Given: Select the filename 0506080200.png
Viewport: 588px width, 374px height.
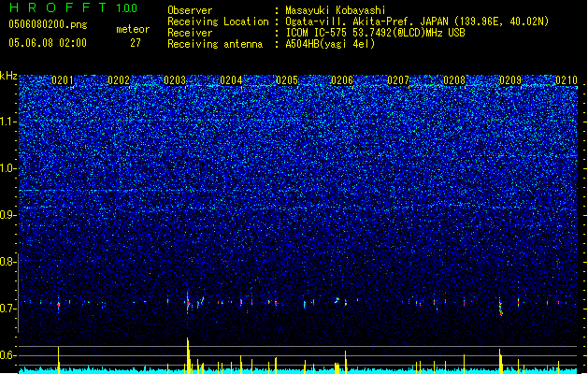Looking at the screenshot, I should pyautogui.click(x=48, y=24).
